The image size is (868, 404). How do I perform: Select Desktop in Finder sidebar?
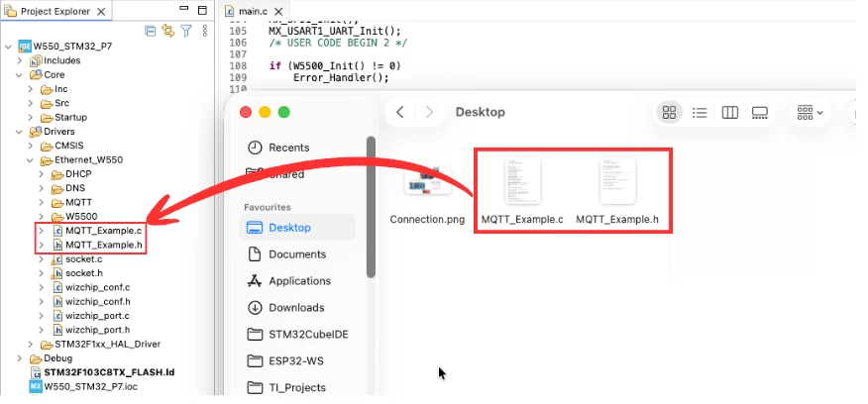298,228
